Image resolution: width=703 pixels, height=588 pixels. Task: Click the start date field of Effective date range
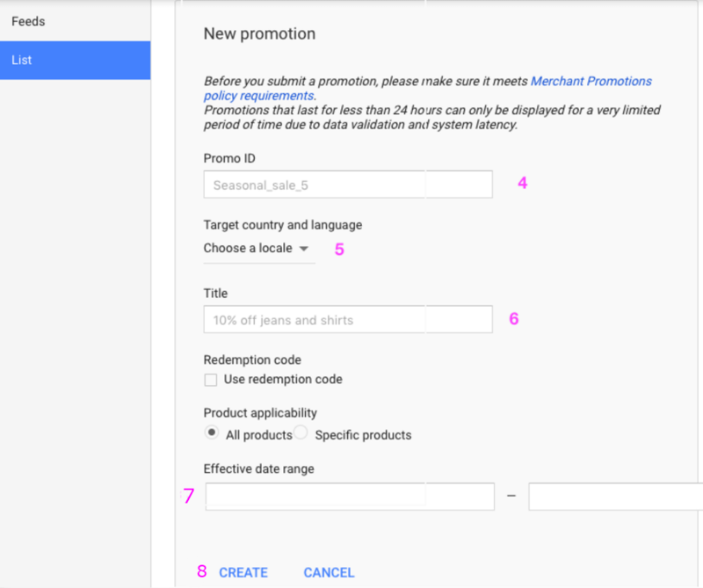coord(350,497)
